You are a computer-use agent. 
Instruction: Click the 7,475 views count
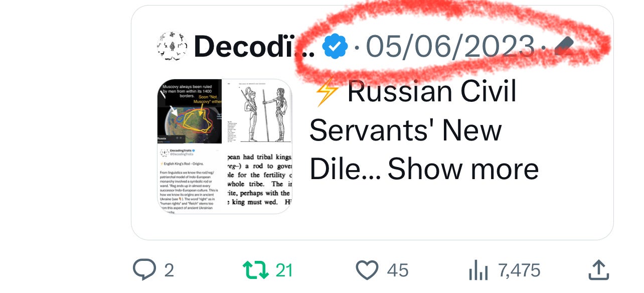tap(519, 271)
